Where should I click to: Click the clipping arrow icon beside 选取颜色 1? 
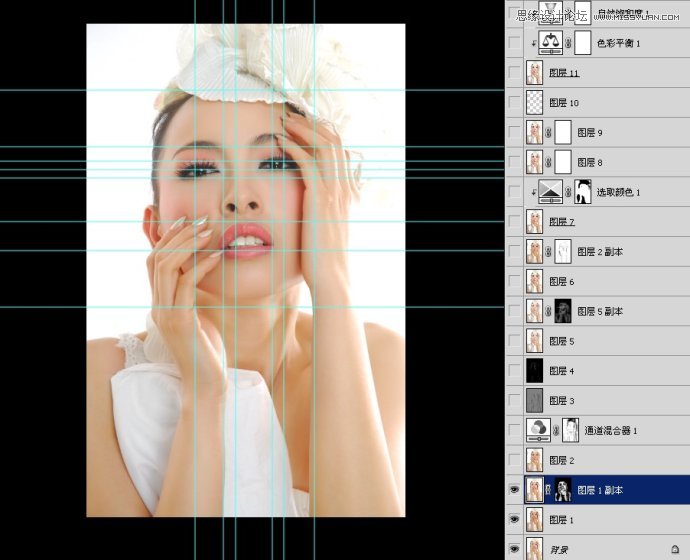click(x=533, y=192)
